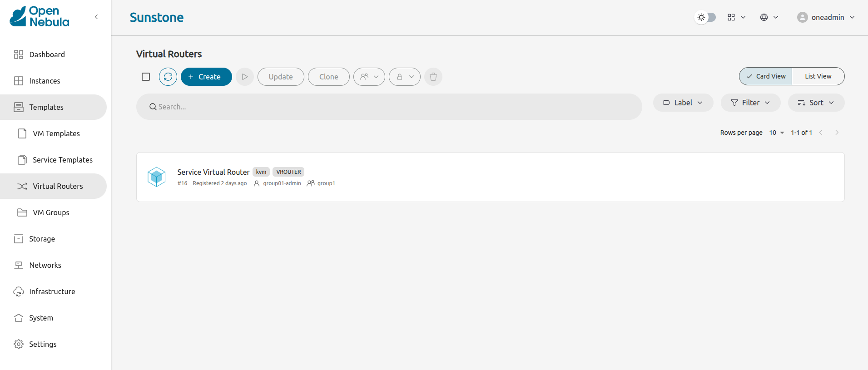
Task: Click the refresh list icon
Action: point(168,77)
